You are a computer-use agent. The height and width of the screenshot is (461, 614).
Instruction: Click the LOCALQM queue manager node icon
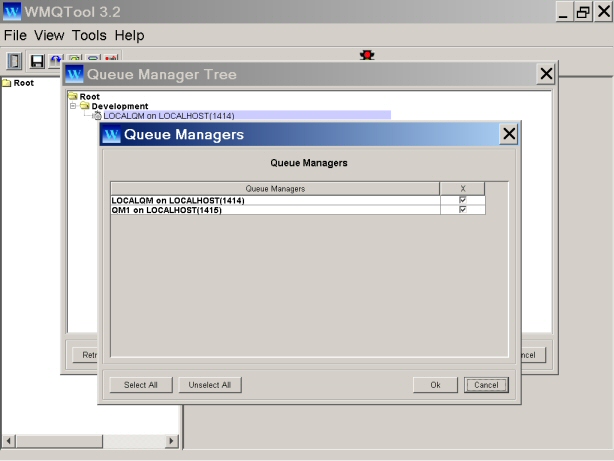pos(97,116)
